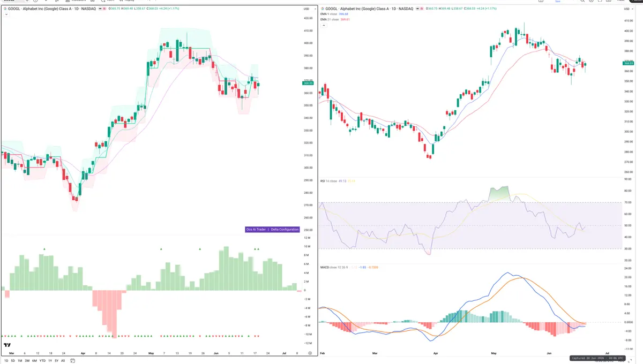The height and width of the screenshot is (364, 643).
Task: Click the Ocs Ai Trader Delta Configuration label
Action: click(x=272, y=229)
